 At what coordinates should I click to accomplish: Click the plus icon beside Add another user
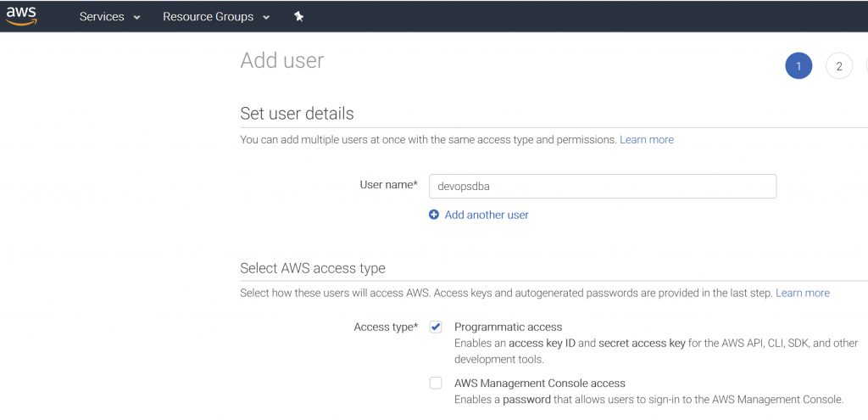tap(434, 215)
